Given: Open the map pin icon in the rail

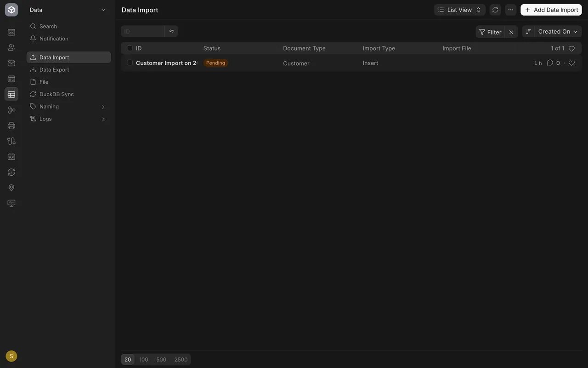Looking at the screenshot, I should (x=11, y=188).
